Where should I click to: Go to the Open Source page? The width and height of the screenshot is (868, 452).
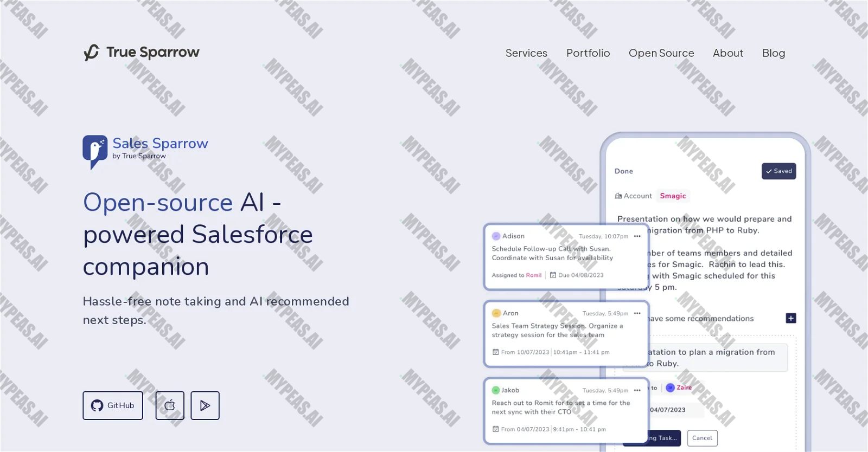click(661, 53)
